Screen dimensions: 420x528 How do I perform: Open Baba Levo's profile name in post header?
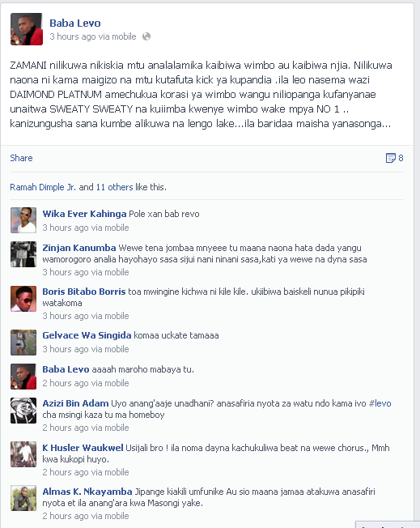point(75,23)
